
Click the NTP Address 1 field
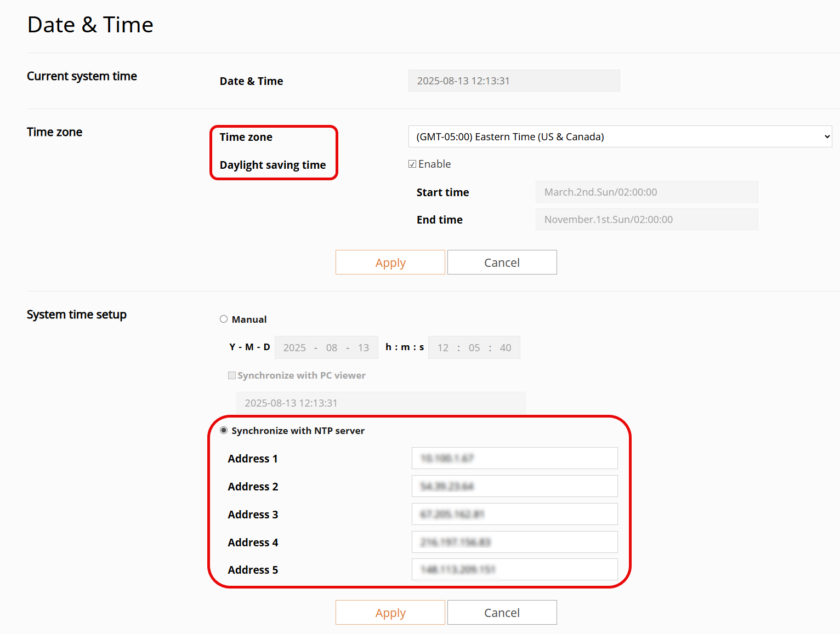point(514,458)
